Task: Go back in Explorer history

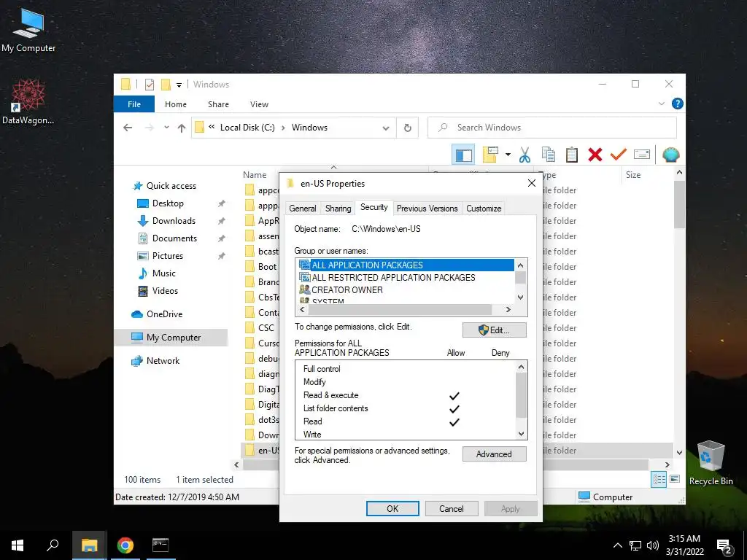Action: click(128, 128)
